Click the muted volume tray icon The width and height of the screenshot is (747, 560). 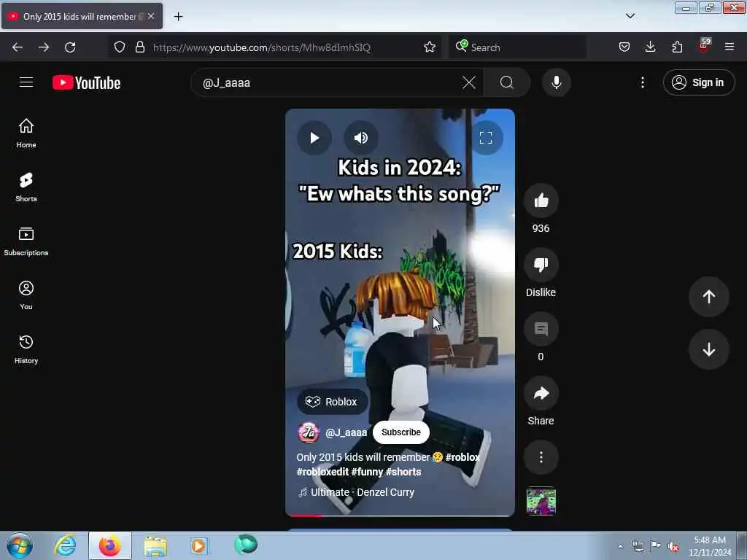tap(673, 547)
